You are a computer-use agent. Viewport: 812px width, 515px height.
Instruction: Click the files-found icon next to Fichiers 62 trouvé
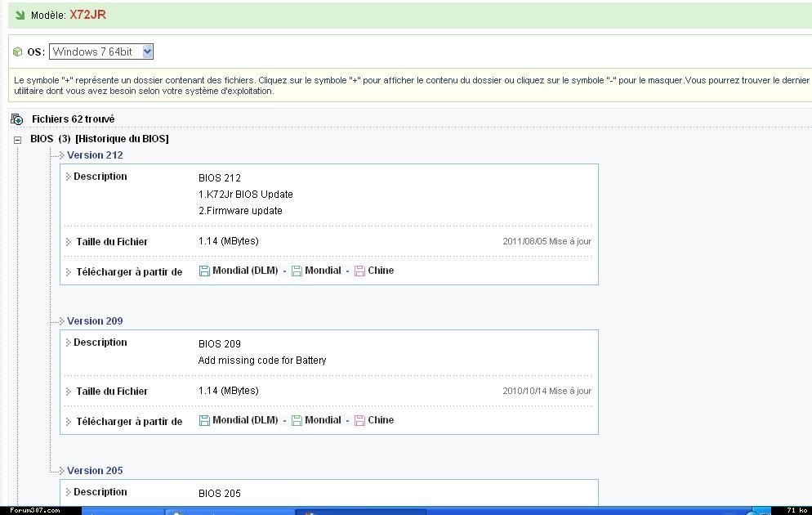(17, 119)
